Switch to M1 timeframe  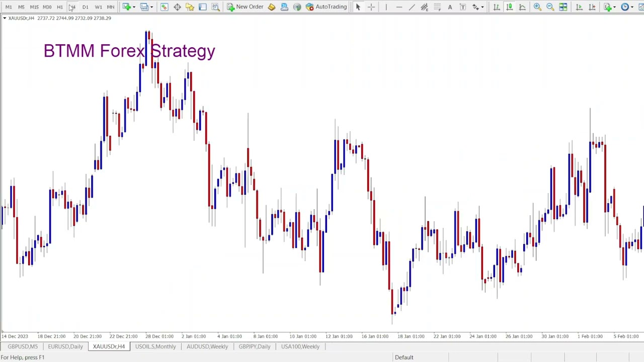(9, 7)
